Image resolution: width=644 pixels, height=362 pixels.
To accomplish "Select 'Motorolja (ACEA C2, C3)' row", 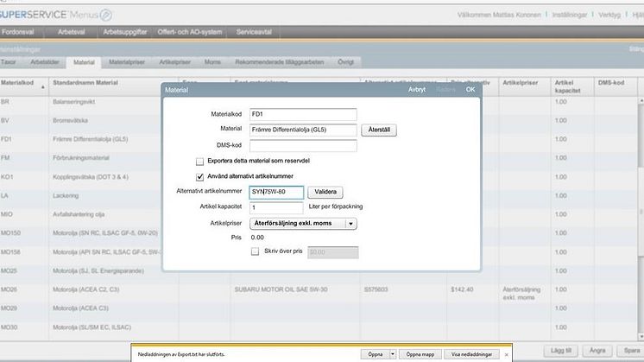I will 85,289.
